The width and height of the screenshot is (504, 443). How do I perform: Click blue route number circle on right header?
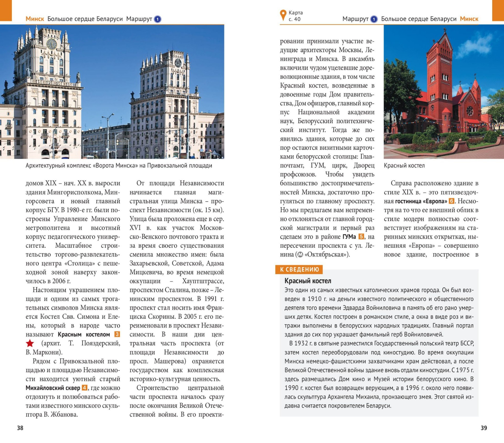tap(374, 19)
